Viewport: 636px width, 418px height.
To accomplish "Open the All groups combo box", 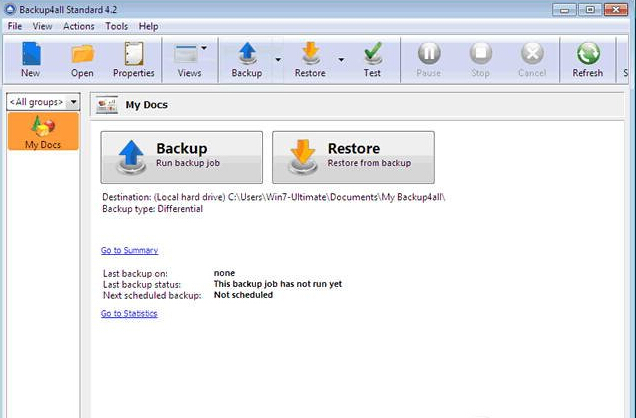I will [x=43, y=102].
